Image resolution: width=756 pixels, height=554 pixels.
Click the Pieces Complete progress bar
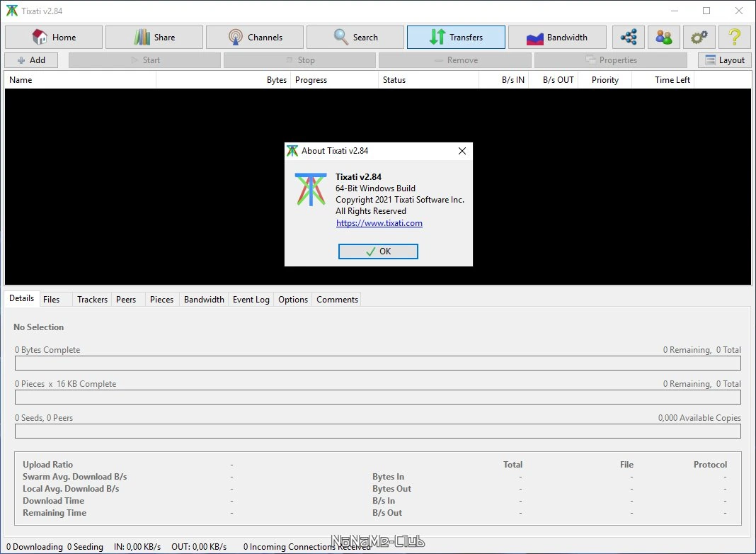click(378, 397)
